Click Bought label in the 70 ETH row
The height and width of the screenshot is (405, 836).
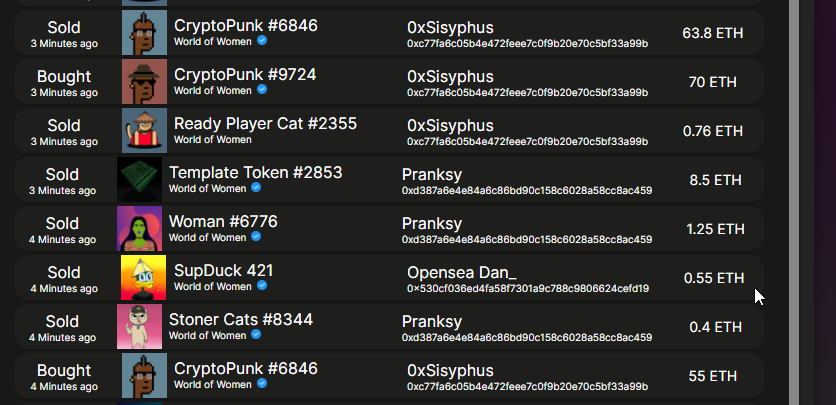[x=64, y=77]
